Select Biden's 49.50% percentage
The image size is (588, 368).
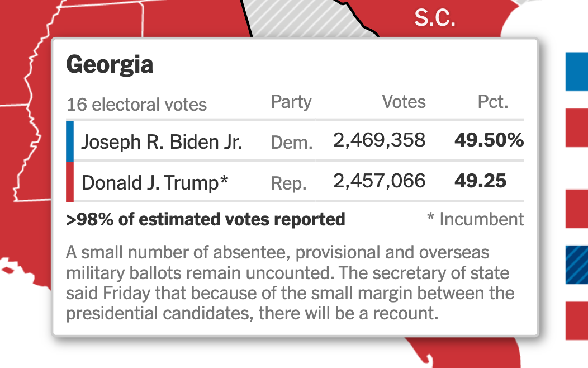point(489,140)
